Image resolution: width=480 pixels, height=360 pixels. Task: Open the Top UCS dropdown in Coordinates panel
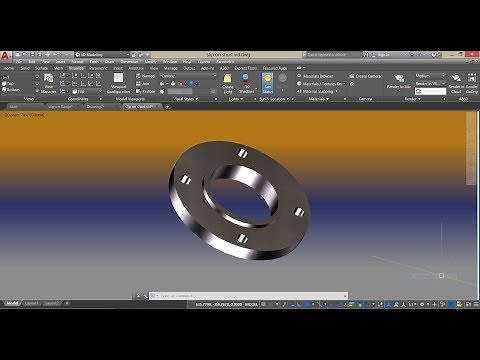tap(86, 91)
